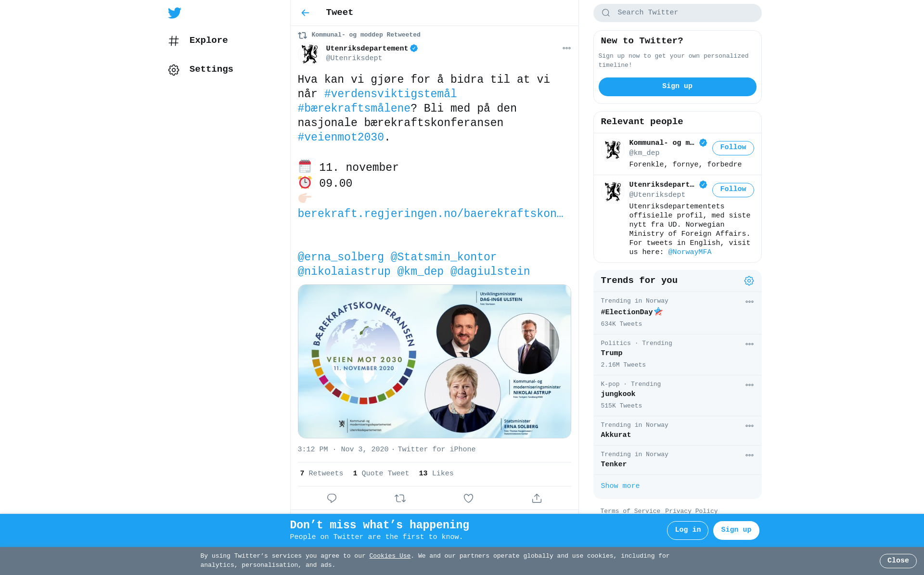Open the tweet's more options menu

(x=566, y=48)
